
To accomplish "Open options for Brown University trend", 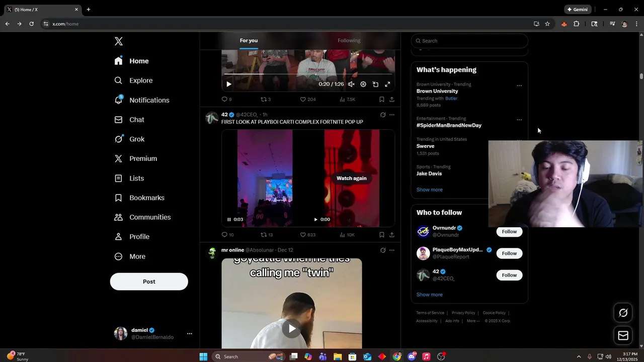I will point(519,85).
